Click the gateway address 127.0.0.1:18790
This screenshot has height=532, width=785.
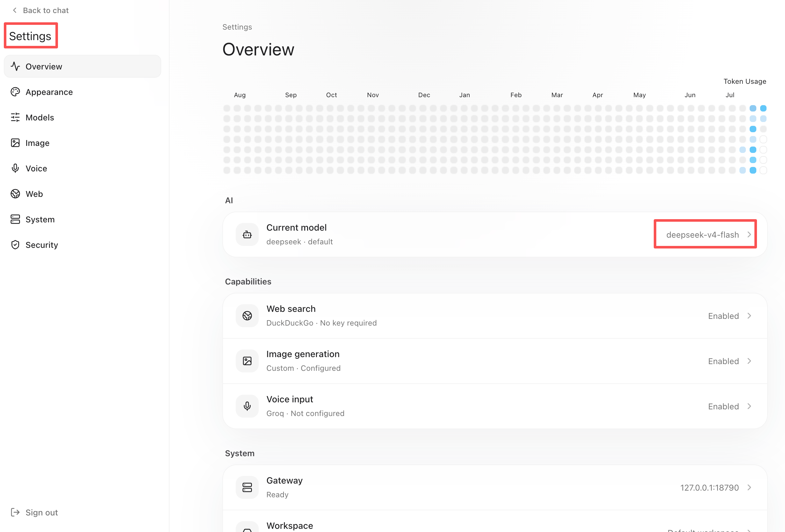pyautogui.click(x=709, y=487)
